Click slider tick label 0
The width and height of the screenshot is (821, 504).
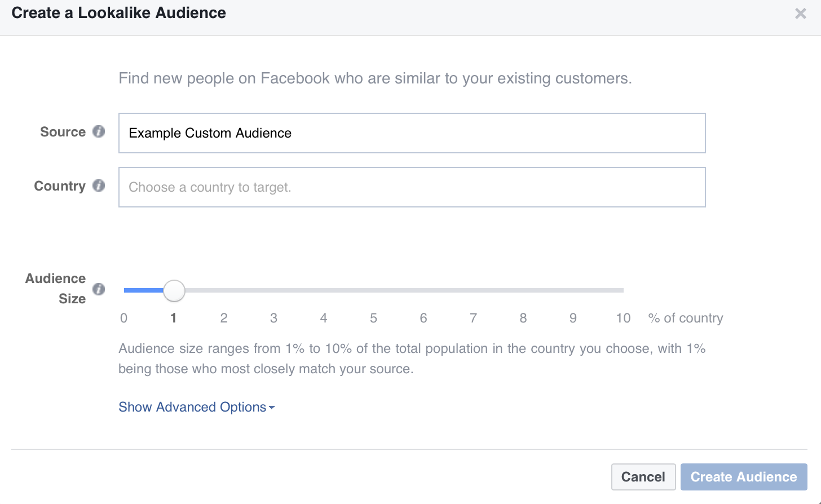point(124,318)
